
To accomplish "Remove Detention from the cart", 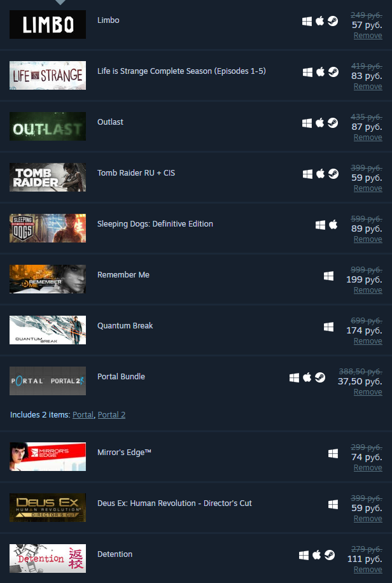I will click(368, 570).
